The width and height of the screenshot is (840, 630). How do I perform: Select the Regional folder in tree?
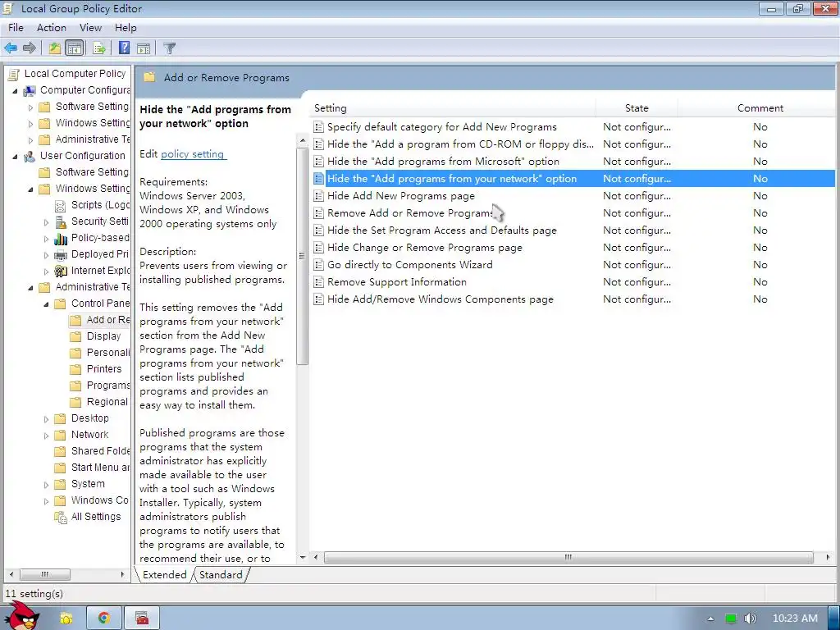coord(99,402)
